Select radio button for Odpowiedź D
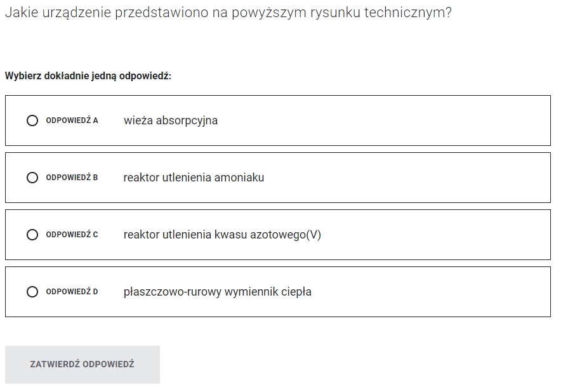This screenshot has width=575, height=392. coord(32,292)
